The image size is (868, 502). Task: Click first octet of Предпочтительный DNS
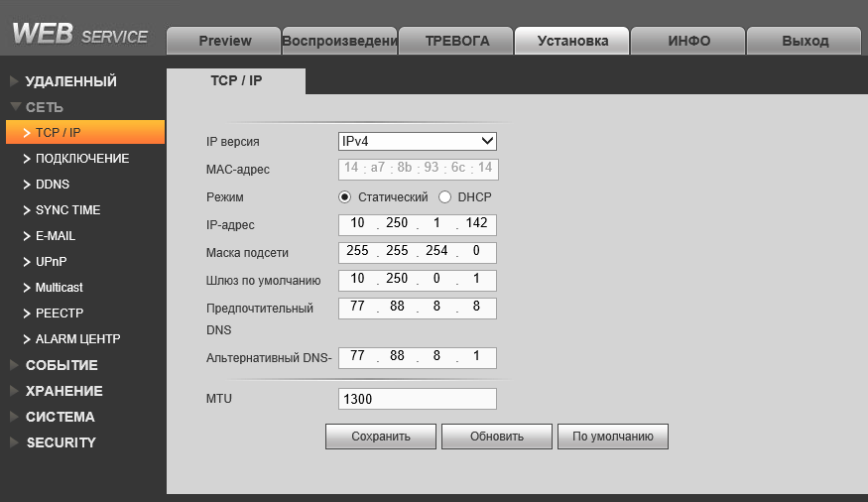[357, 307]
